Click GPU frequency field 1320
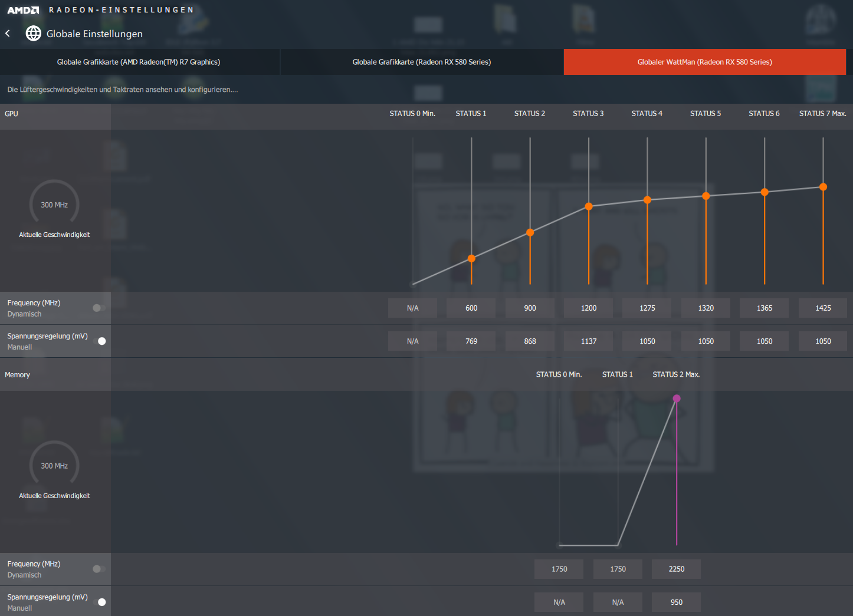 click(x=706, y=308)
